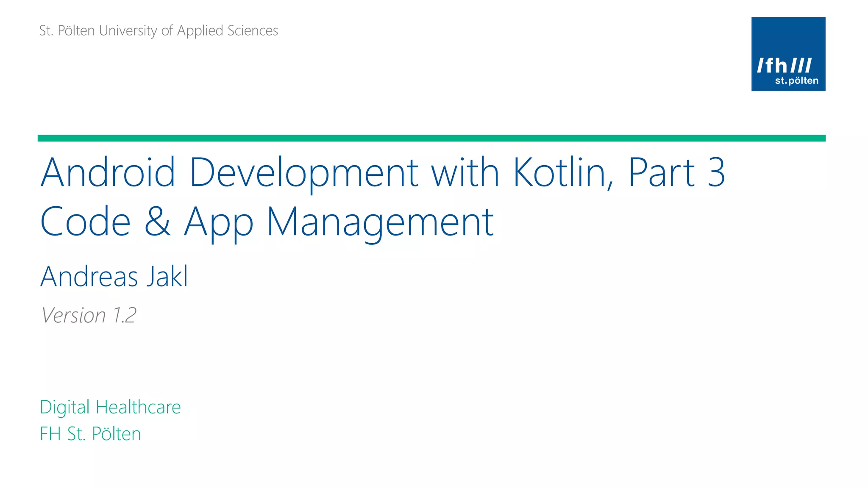This screenshot has width=868, height=488.
Task: Select the surname 'Jakl'
Action: (167, 277)
